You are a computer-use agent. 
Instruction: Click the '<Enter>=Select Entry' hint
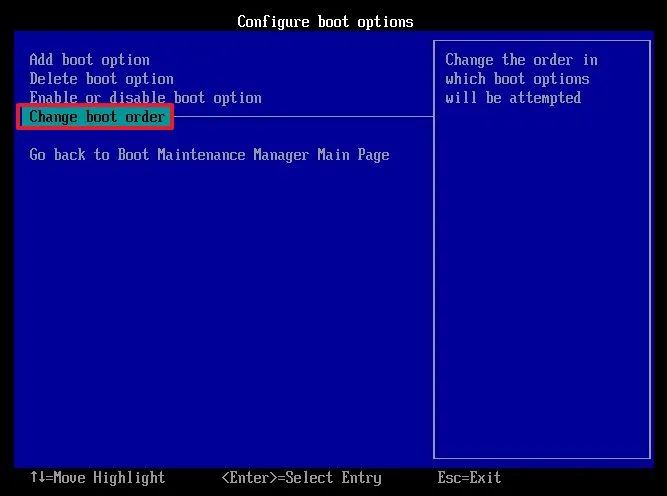(x=302, y=478)
